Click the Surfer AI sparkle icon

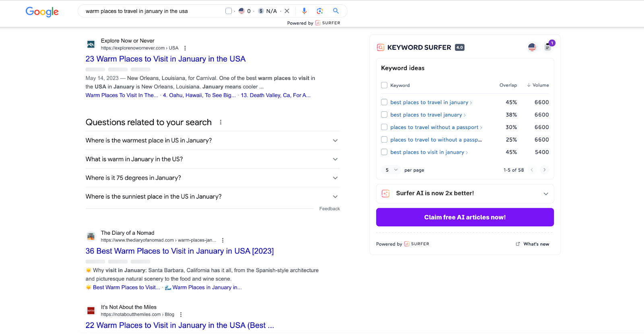pos(385,193)
